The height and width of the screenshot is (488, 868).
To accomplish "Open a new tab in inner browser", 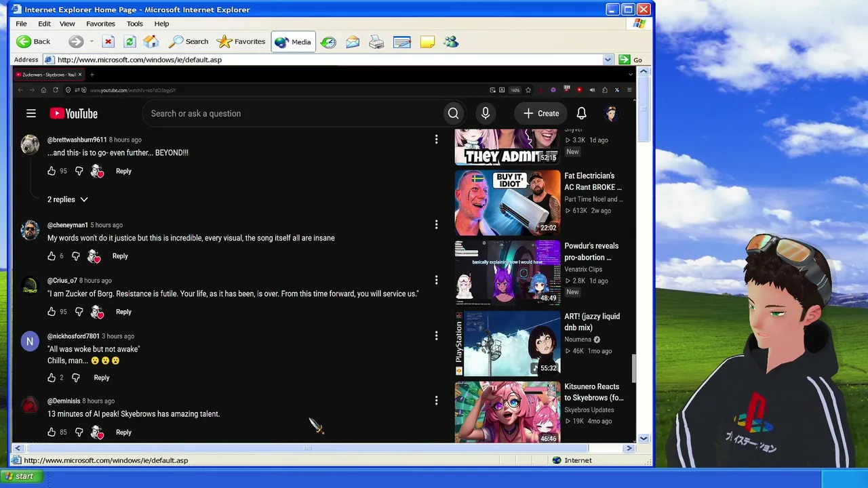I will [92, 75].
